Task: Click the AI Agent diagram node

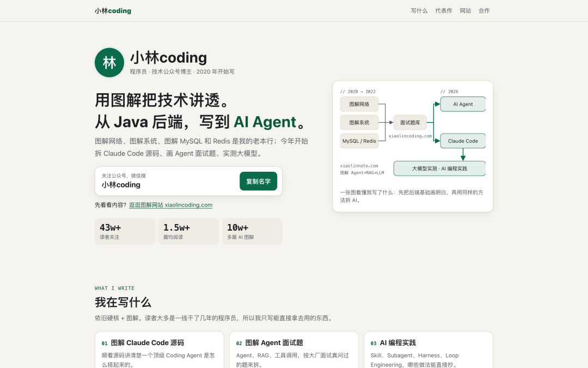Action: coord(463,104)
